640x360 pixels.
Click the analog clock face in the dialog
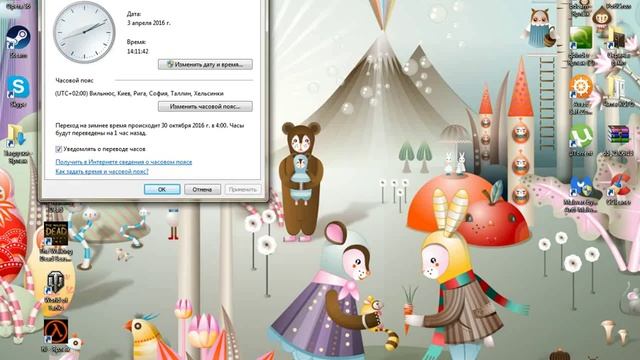(x=84, y=33)
